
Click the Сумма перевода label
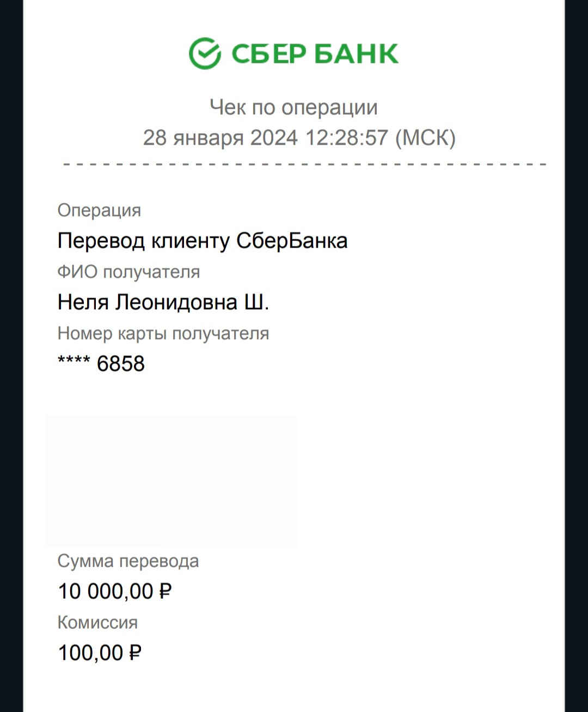tap(128, 561)
